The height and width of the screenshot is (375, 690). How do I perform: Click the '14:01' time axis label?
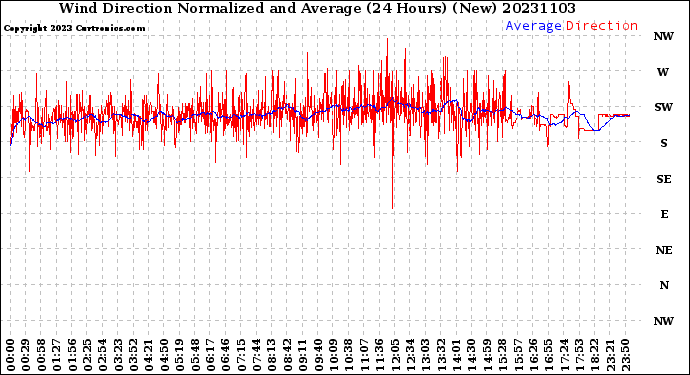tap(457, 355)
